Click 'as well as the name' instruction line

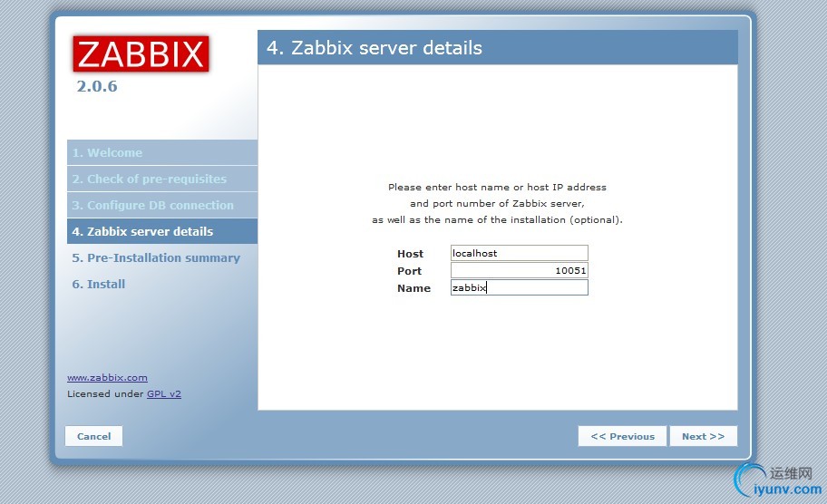click(x=497, y=220)
